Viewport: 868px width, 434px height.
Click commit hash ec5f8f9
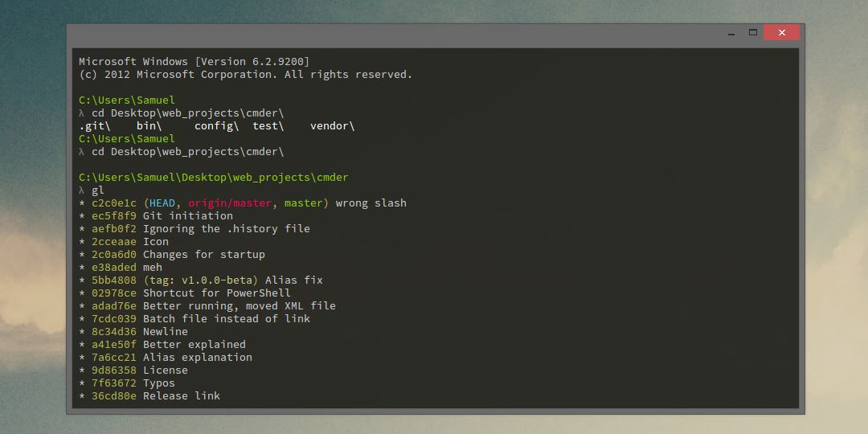pyautogui.click(x=114, y=216)
